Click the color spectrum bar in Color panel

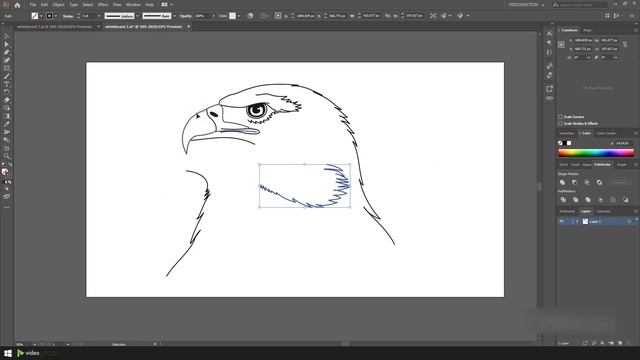[x=596, y=153]
